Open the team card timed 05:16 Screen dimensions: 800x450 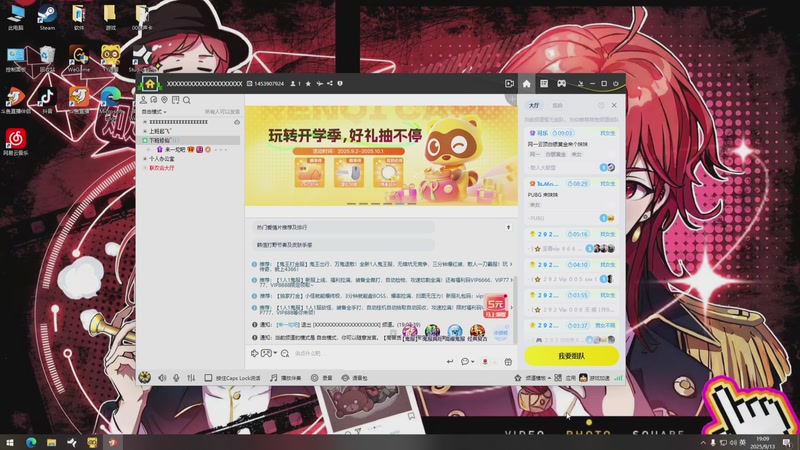pos(571,241)
